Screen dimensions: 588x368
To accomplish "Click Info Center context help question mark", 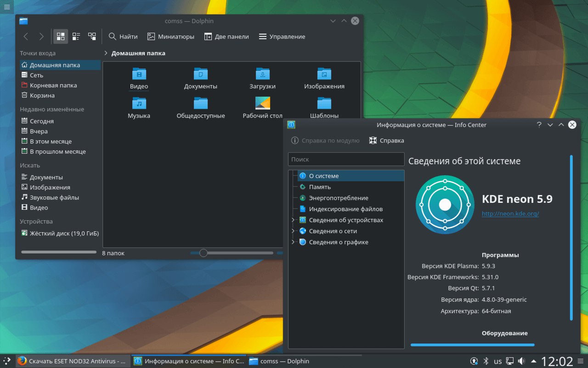I will coord(539,125).
